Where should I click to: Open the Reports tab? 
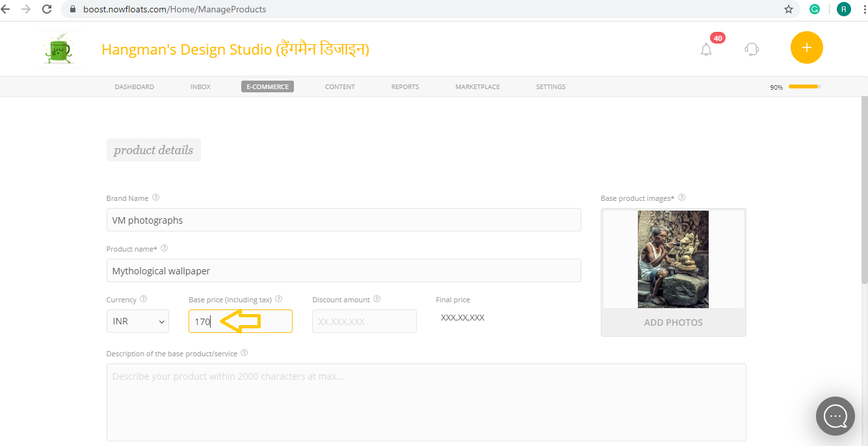(x=405, y=86)
